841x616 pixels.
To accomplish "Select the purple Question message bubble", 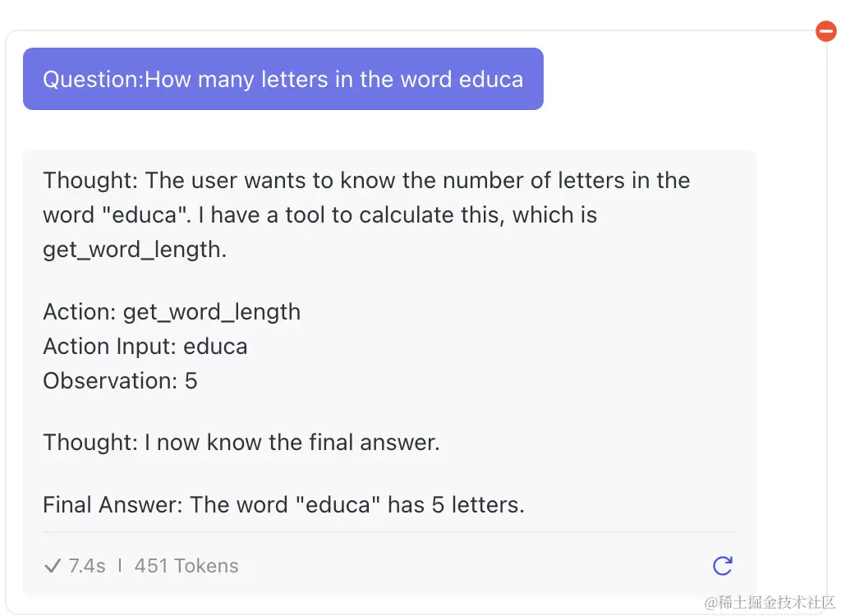I will point(283,79).
